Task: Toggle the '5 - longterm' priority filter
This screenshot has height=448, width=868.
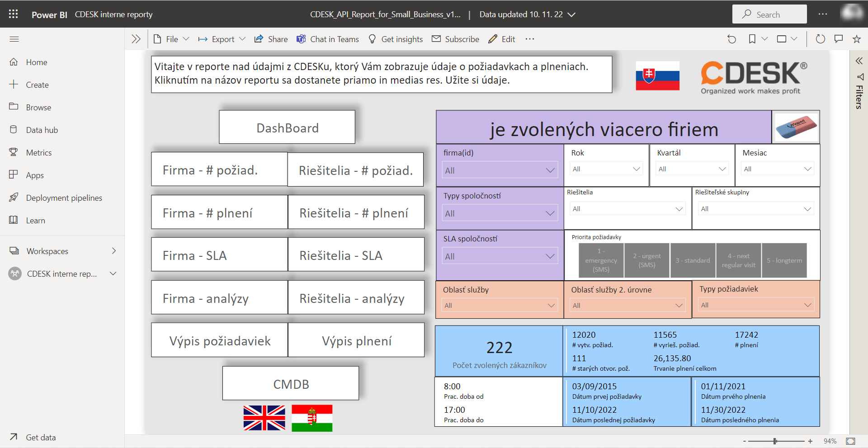Action: pyautogui.click(x=784, y=260)
